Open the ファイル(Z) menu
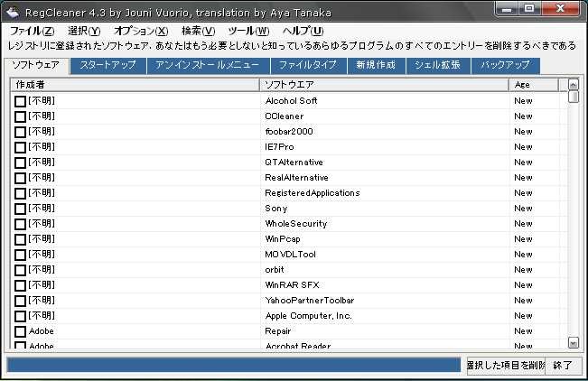This screenshot has width=588, height=381. (32, 31)
